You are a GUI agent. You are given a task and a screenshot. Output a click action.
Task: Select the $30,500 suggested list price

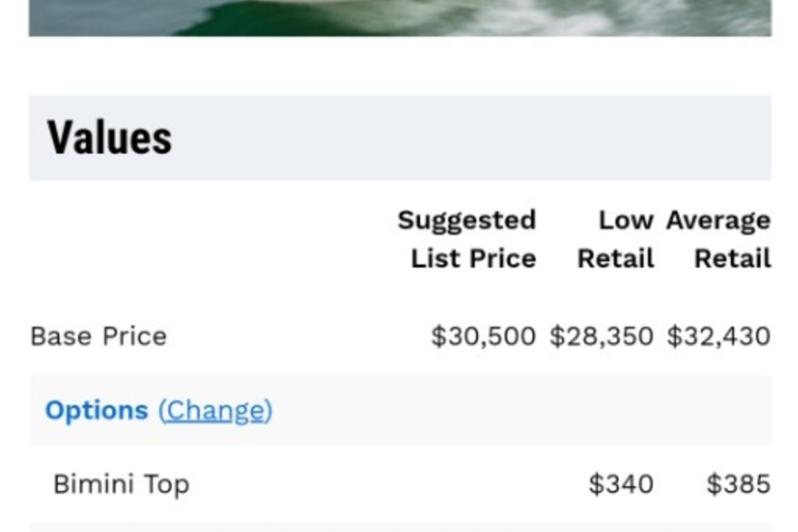[x=483, y=336]
